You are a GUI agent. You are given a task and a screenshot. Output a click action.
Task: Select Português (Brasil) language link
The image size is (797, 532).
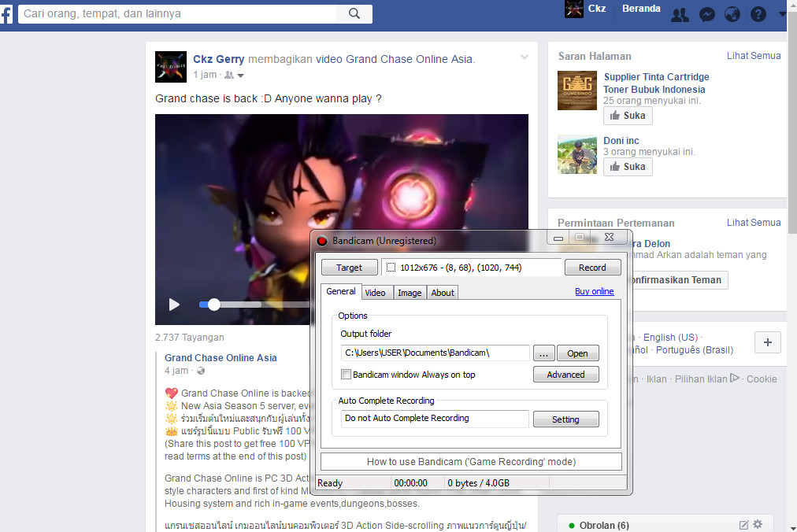tap(695, 350)
